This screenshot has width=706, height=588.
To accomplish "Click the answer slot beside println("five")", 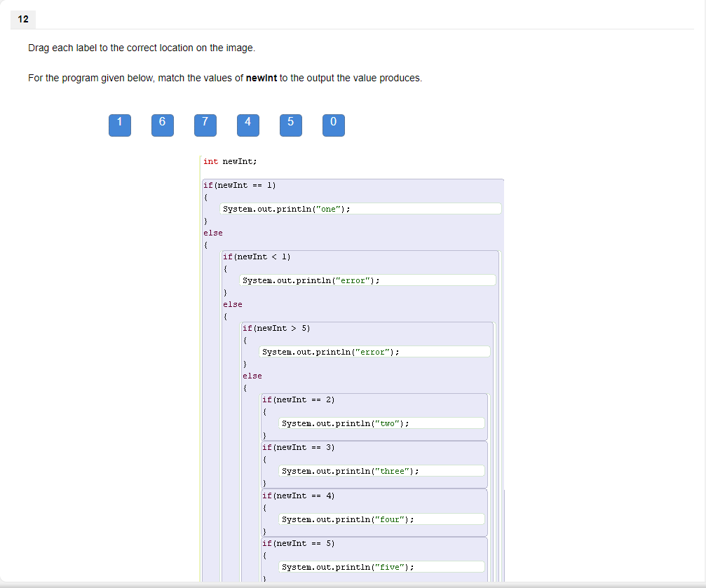I will tap(382, 566).
